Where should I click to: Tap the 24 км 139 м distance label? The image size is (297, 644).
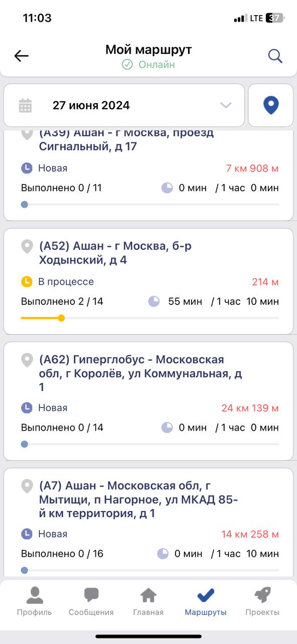[250, 408]
